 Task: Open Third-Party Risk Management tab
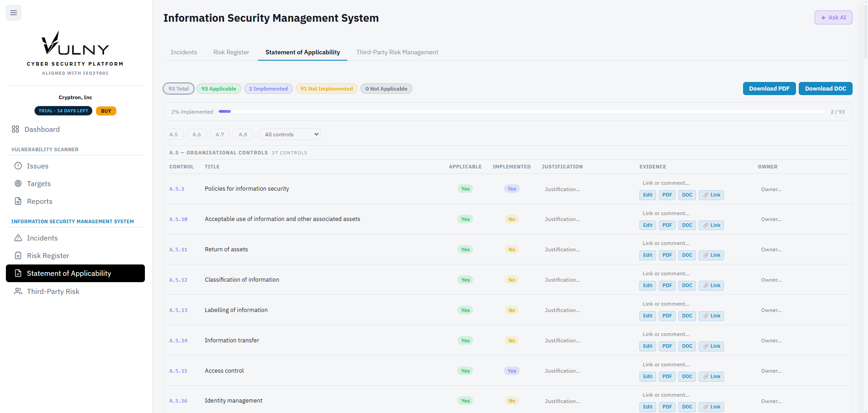click(x=397, y=52)
